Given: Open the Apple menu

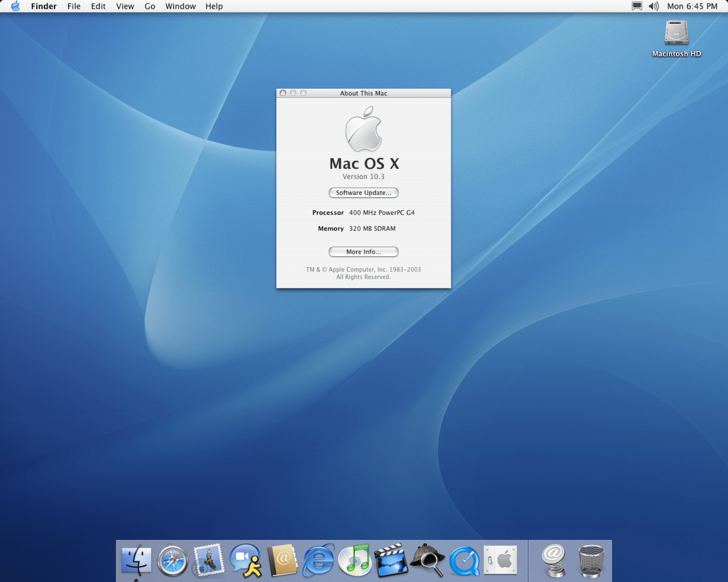Looking at the screenshot, I should click(16, 6).
